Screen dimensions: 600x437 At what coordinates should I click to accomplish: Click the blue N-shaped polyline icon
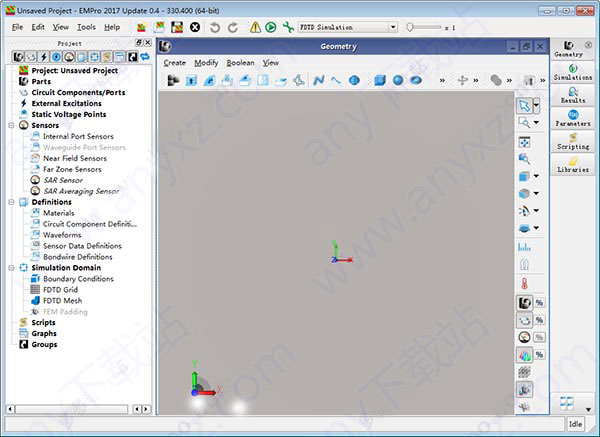tap(318, 80)
